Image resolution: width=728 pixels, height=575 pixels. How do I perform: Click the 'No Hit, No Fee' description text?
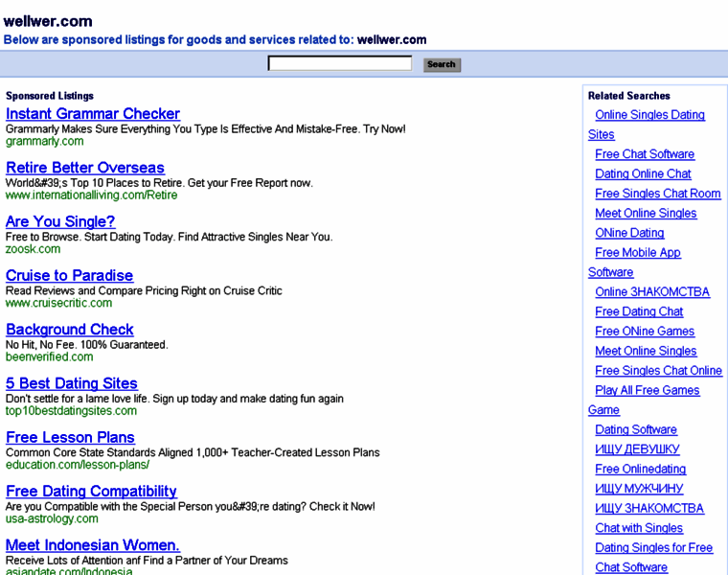click(x=87, y=345)
